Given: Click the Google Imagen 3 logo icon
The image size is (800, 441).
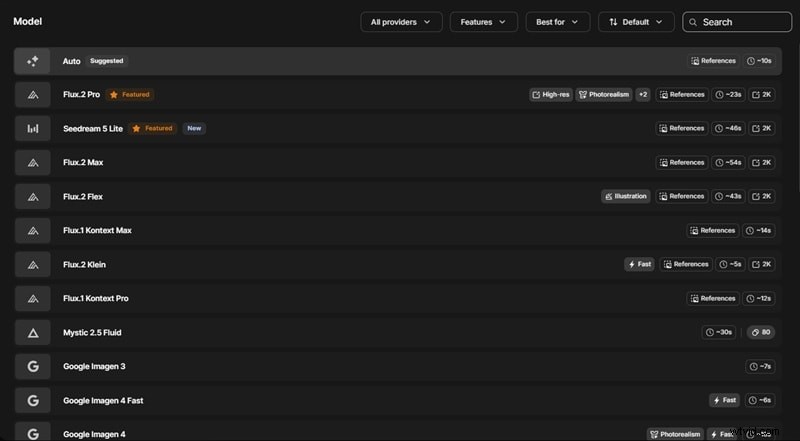Looking at the screenshot, I should pyautogui.click(x=33, y=366).
